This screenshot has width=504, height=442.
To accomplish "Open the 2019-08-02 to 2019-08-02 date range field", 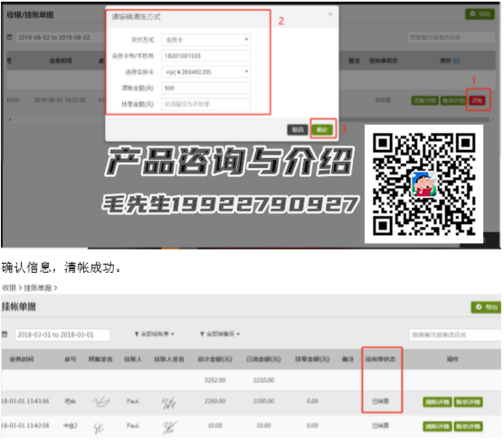I will tap(61, 38).
